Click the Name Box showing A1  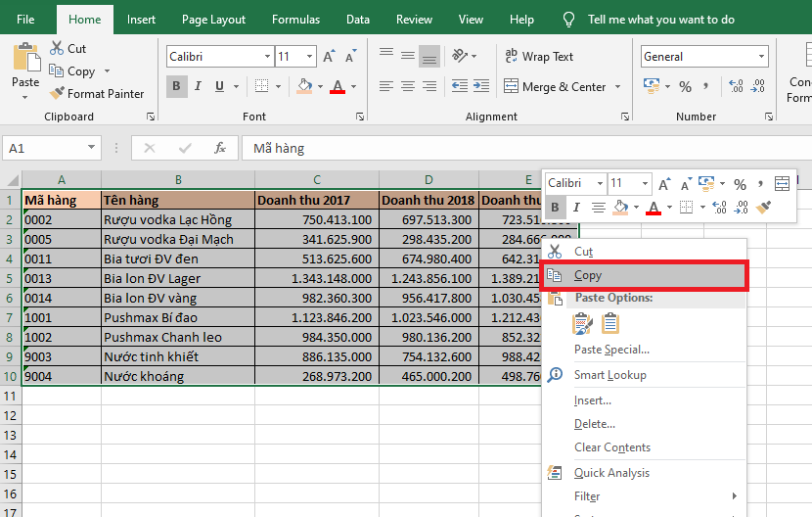(x=44, y=148)
